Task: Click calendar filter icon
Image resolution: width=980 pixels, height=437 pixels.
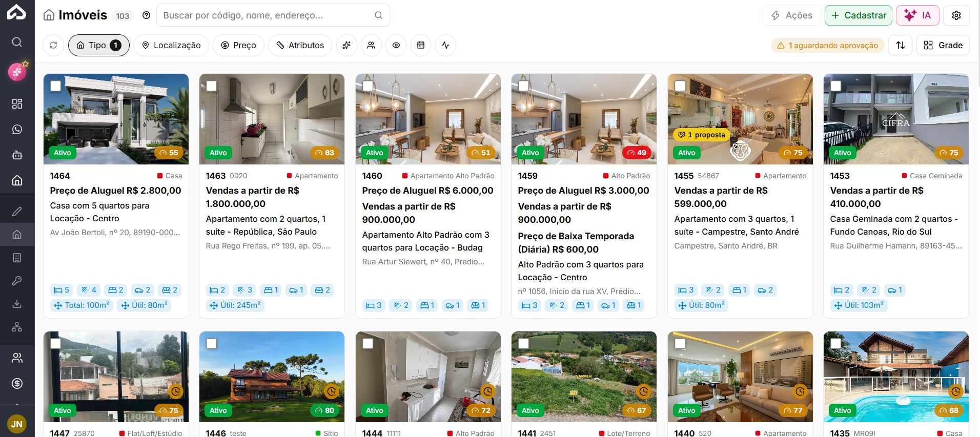Action: click(421, 45)
